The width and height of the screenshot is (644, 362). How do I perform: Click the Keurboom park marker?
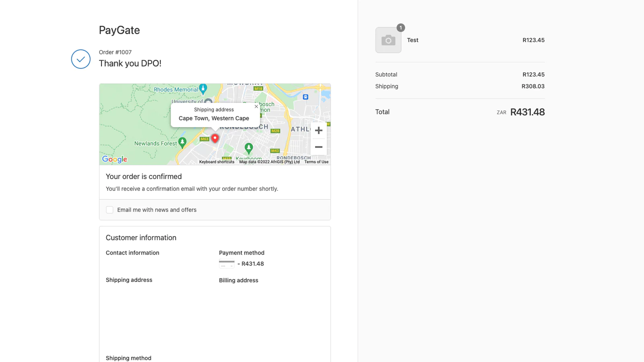(249, 148)
